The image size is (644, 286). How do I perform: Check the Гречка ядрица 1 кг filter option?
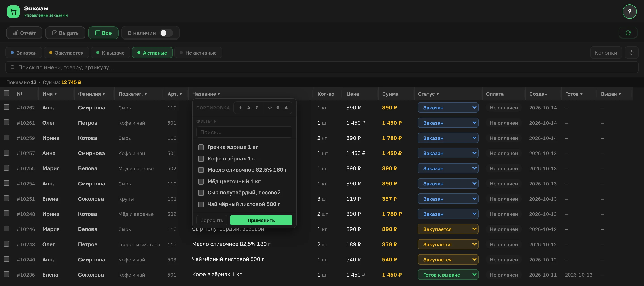click(201, 147)
